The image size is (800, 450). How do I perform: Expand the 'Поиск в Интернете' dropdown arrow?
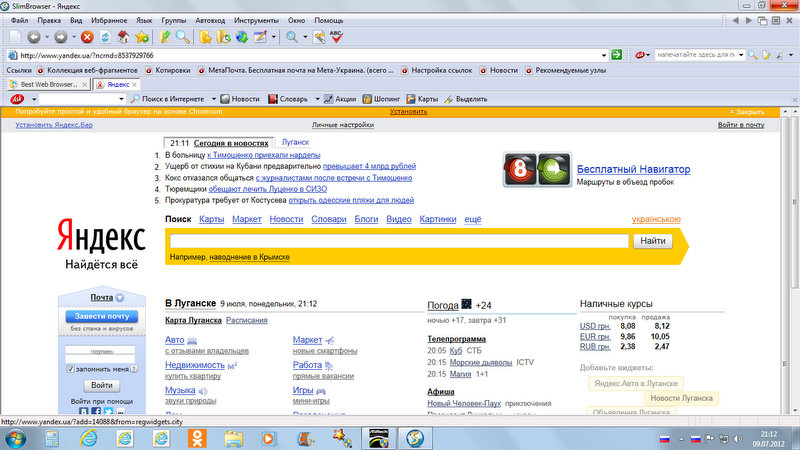(213, 99)
